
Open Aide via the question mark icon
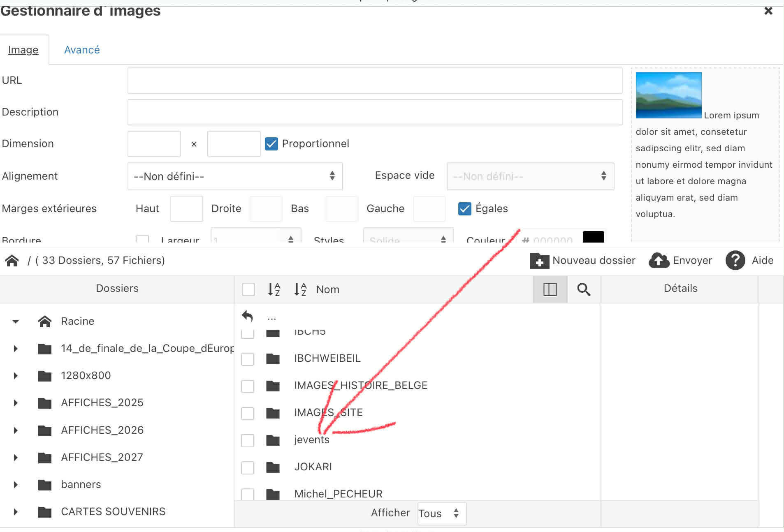tap(735, 261)
